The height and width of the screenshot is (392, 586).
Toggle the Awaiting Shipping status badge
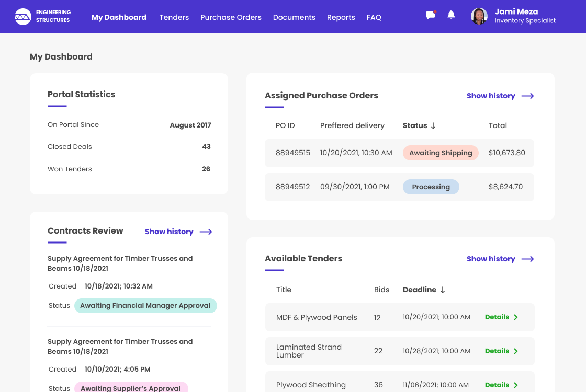[x=441, y=153]
